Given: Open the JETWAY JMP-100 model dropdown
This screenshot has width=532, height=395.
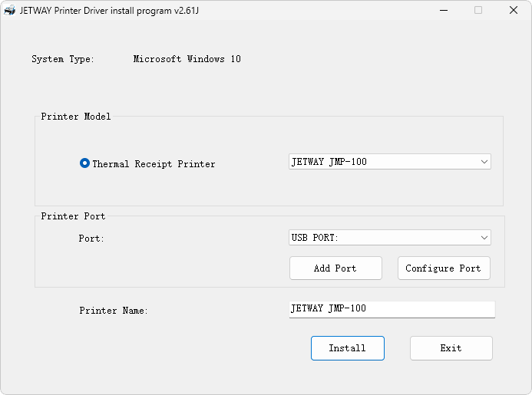Looking at the screenshot, I should point(389,162).
